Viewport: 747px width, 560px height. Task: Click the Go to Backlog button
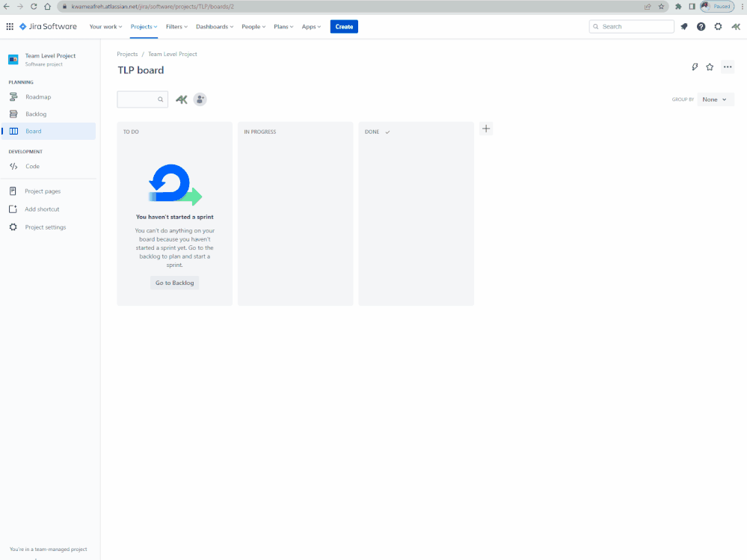(174, 283)
